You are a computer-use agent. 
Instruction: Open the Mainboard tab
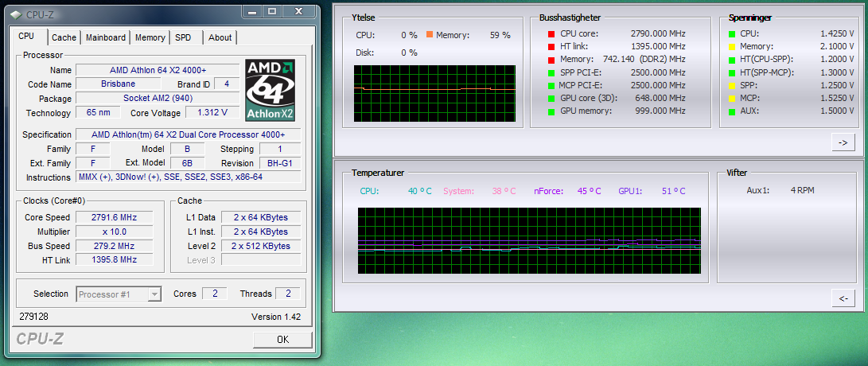coord(106,37)
